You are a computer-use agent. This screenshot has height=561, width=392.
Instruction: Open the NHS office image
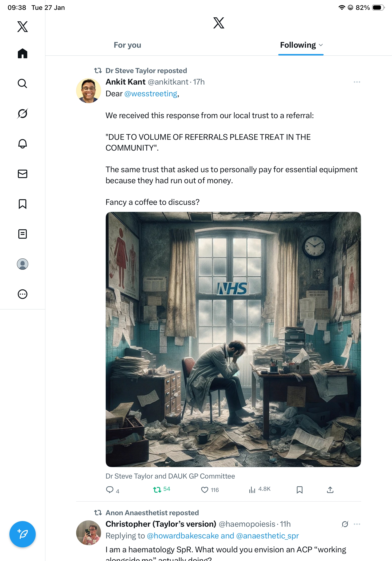pos(233,339)
